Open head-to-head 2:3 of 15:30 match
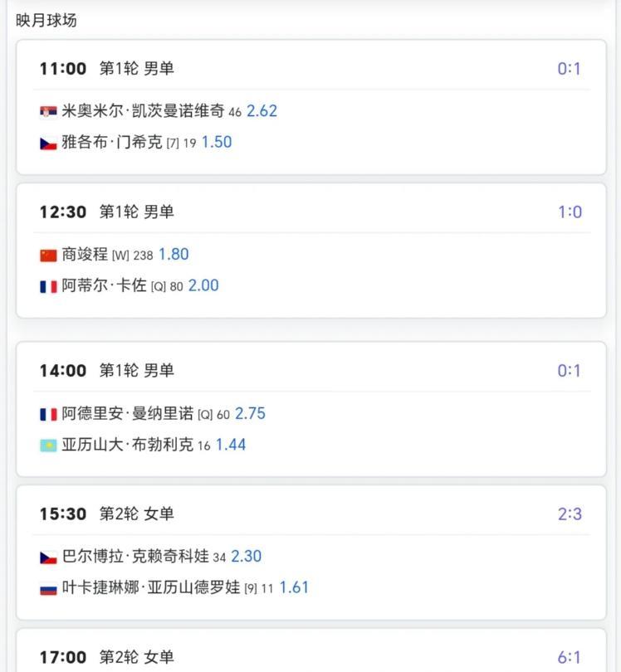Image resolution: width=621 pixels, height=672 pixels. coord(569,514)
